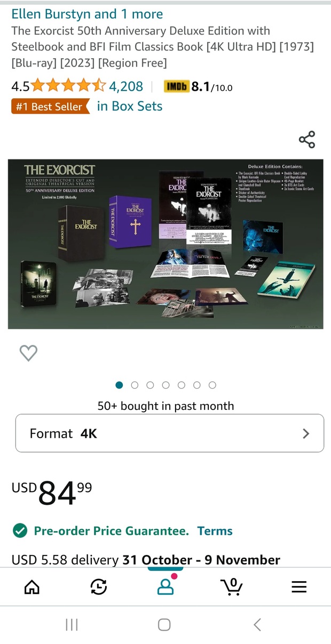Open the shopping cart icon
The image size is (331, 644).
[232, 586]
